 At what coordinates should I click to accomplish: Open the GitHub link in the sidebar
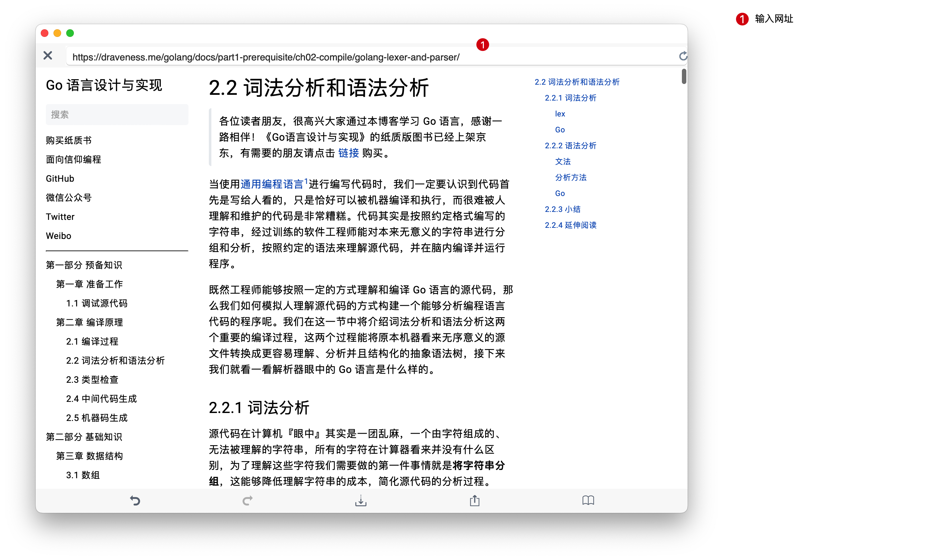coord(60,178)
